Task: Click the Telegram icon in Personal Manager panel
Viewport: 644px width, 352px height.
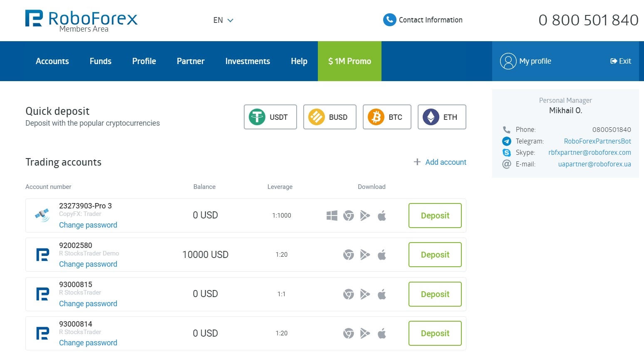Action: click(507, 141)
